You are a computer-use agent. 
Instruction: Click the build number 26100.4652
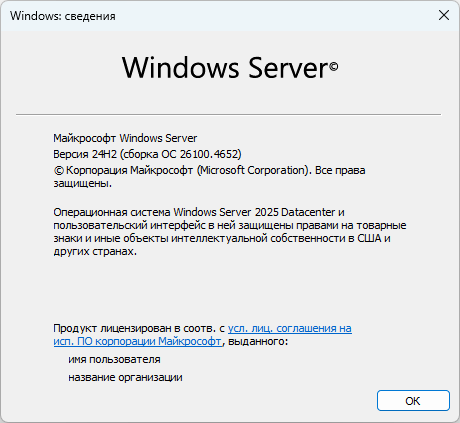[209, 154]
